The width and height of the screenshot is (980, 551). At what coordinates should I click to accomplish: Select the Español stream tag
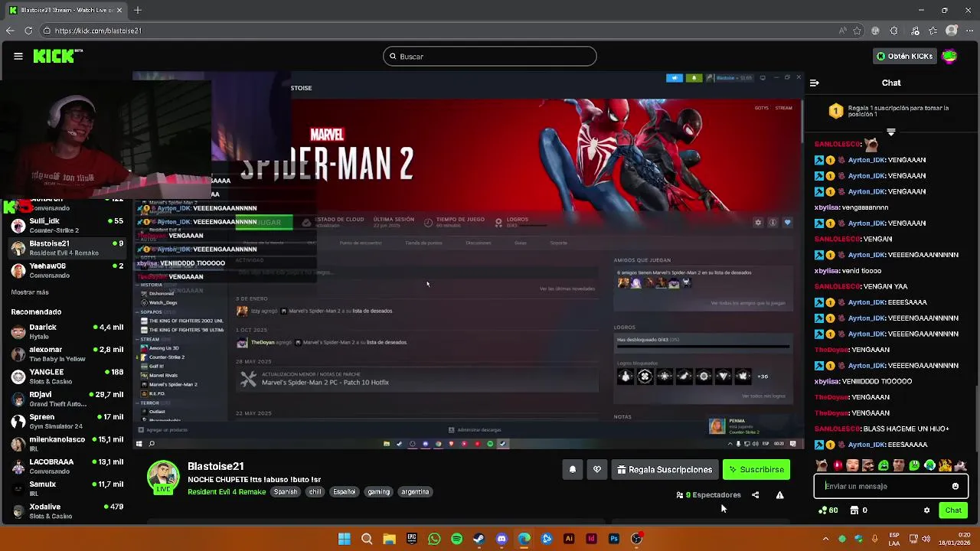click(x=344, y=491)
